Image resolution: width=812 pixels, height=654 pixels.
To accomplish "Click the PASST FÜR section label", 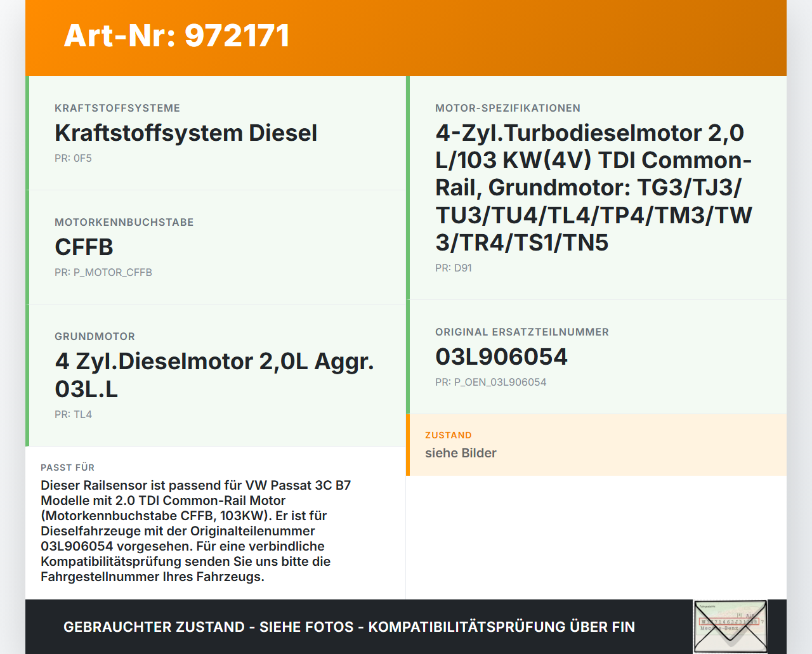I will [67, 468].
